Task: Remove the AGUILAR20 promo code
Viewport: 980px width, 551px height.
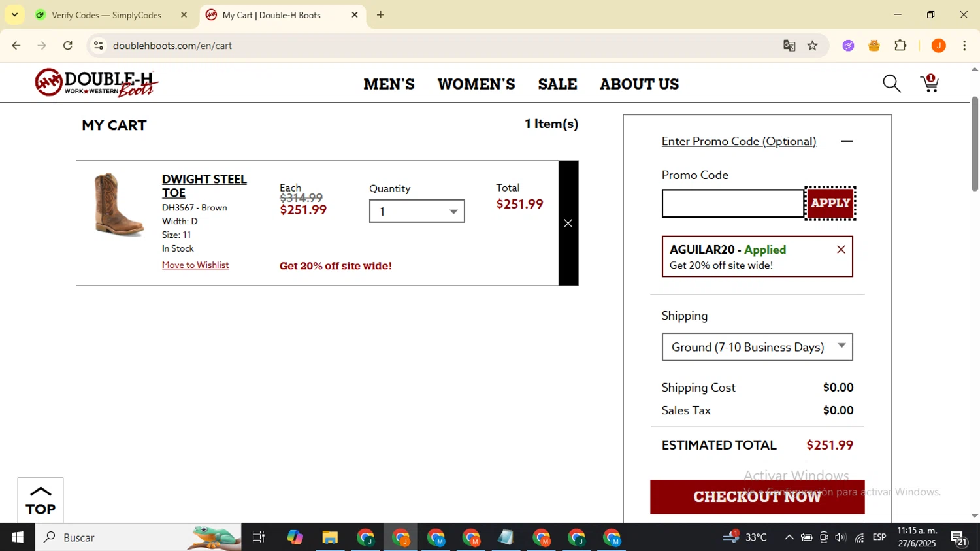Action: tap(841, 250)
